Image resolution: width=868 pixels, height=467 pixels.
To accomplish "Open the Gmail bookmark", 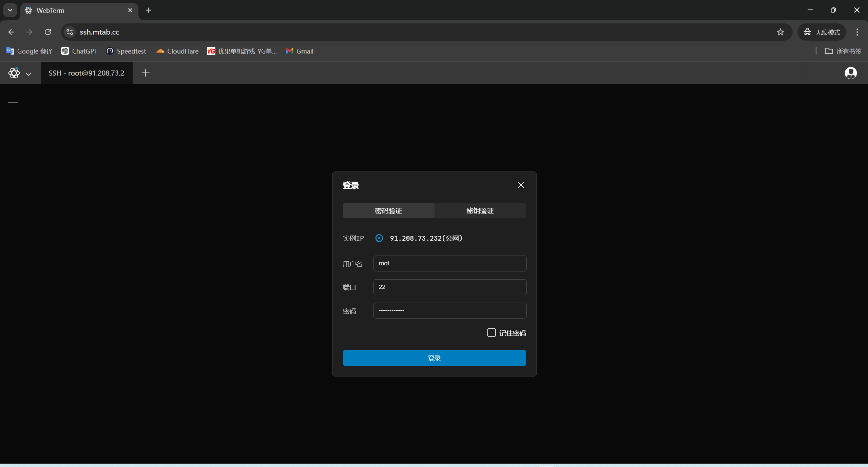I will pyautogui.click(x=300, y=51).
